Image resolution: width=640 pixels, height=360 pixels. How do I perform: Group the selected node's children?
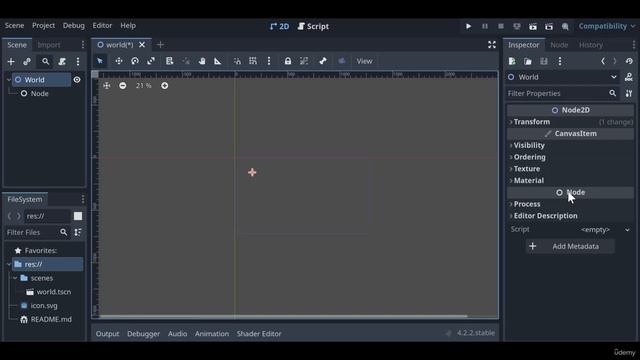pos(304,61)
